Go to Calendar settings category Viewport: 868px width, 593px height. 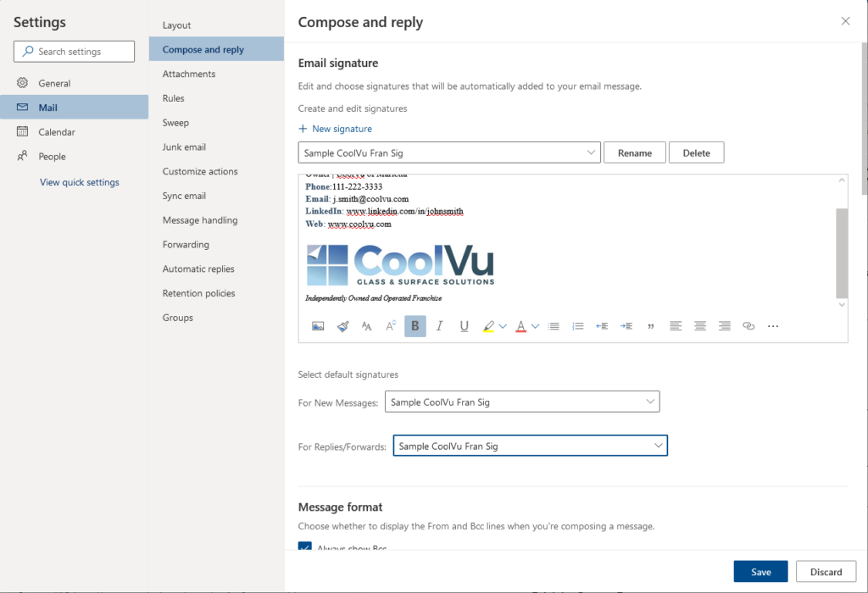coord(57,132)
